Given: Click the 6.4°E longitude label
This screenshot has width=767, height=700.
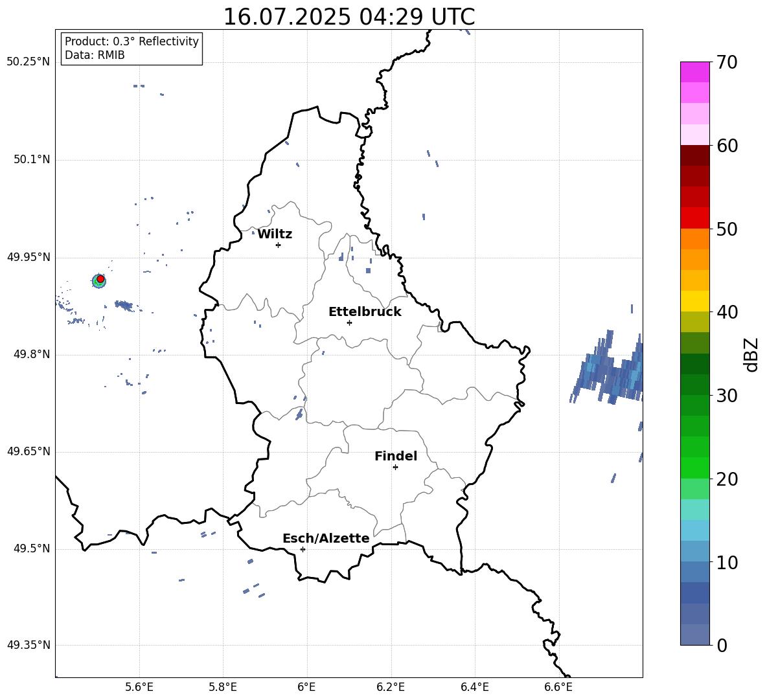Looking at the screenshot, I should tap(474, 687).
